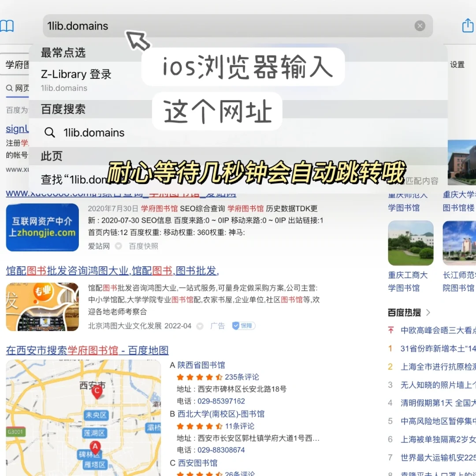Click map marker C on the map

(97, 392)
